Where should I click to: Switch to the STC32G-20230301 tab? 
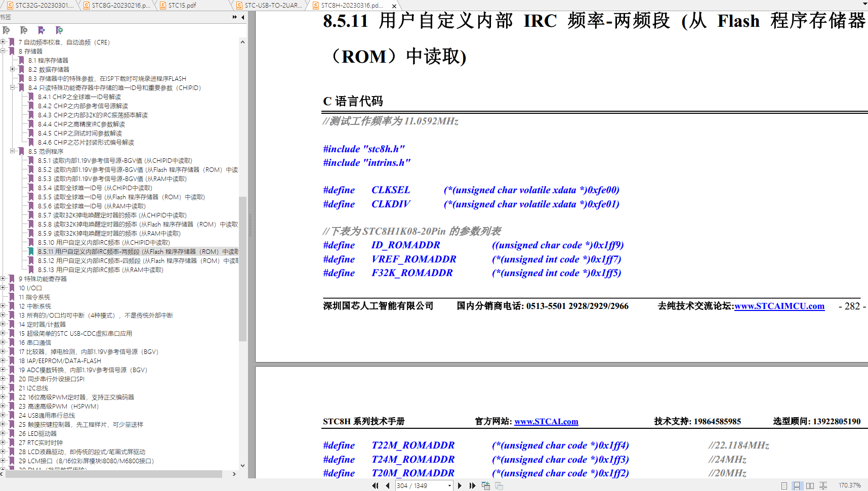pos(40,6)
